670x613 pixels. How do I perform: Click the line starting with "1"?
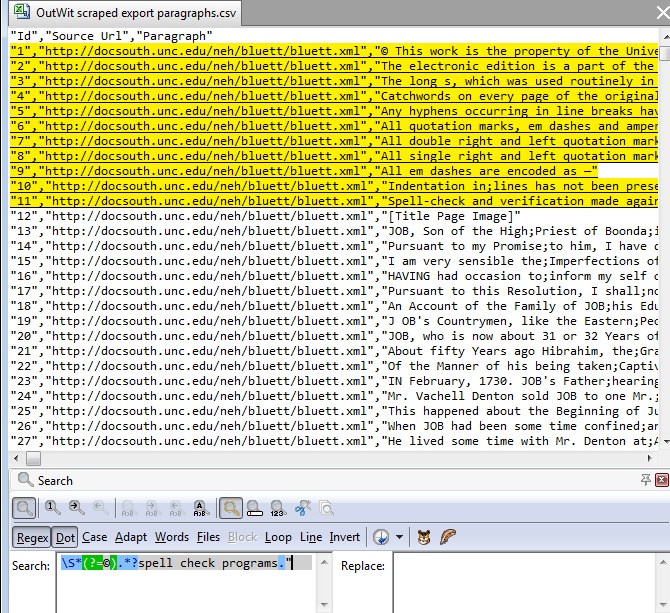coord(334,51)
